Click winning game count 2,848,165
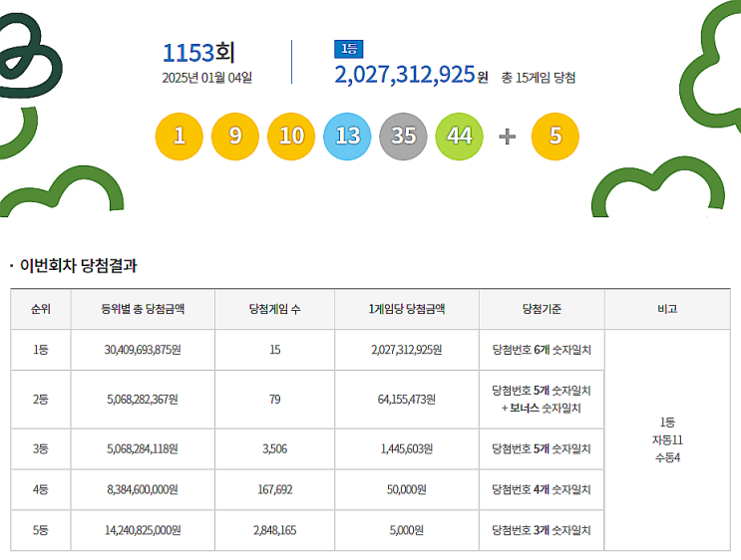This screenshot has width=741, height=560. pos(275,530)
